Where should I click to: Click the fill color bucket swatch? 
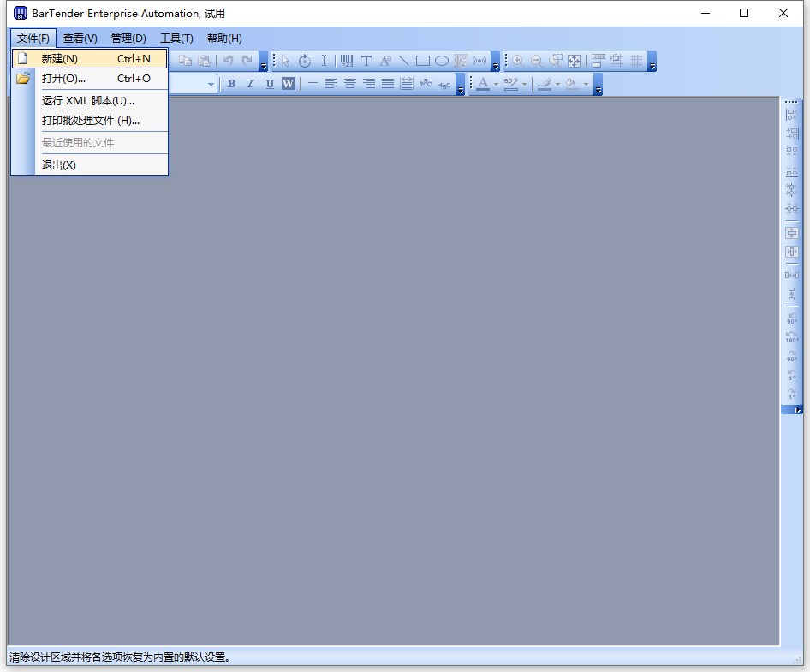tap(572, 84)
